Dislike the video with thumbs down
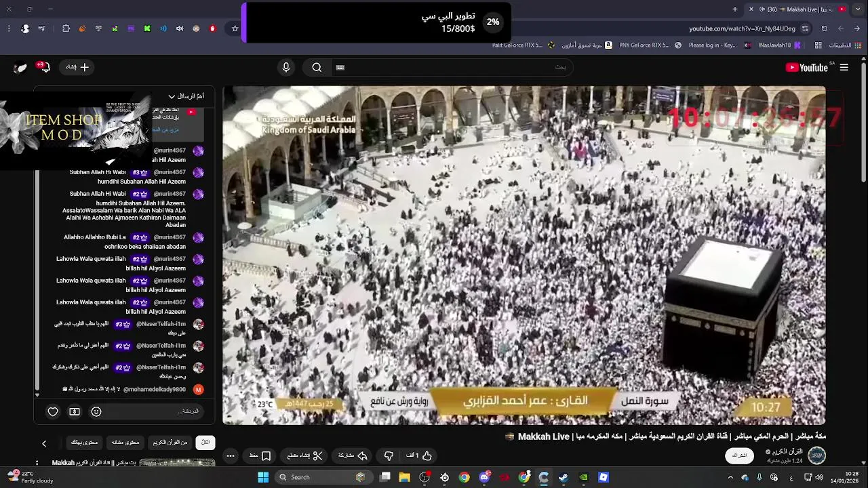Image resolution: width=868 pixels, height=488 pixels. (x=389, y=455)
